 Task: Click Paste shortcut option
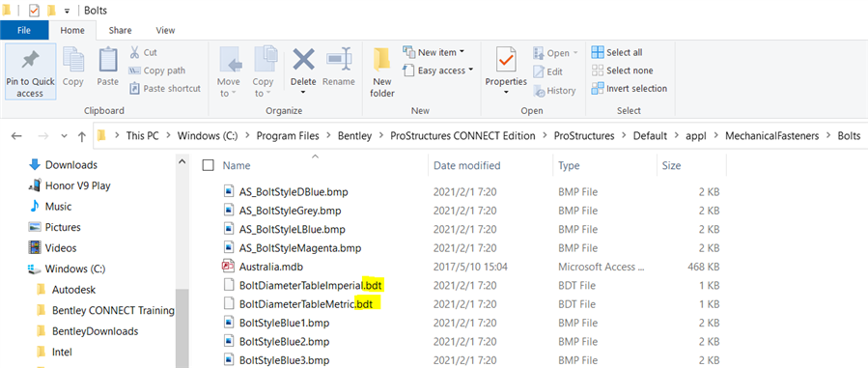click(x=165, y=88)
